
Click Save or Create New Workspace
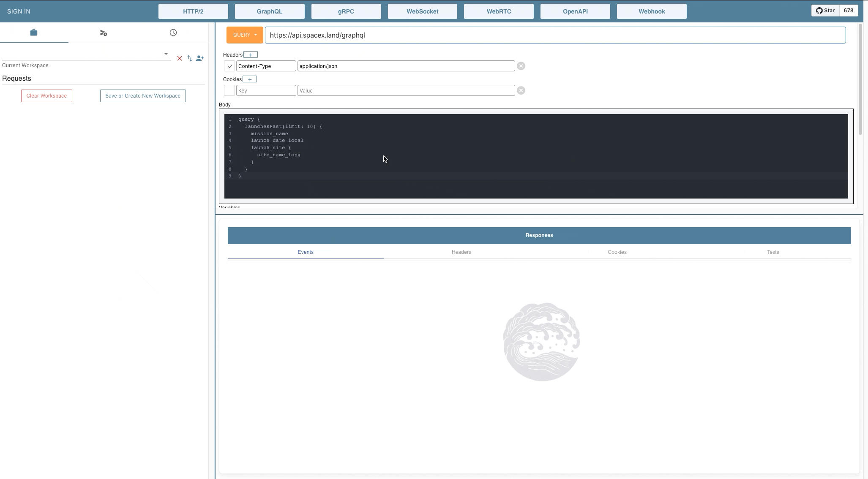pos(143,96)
